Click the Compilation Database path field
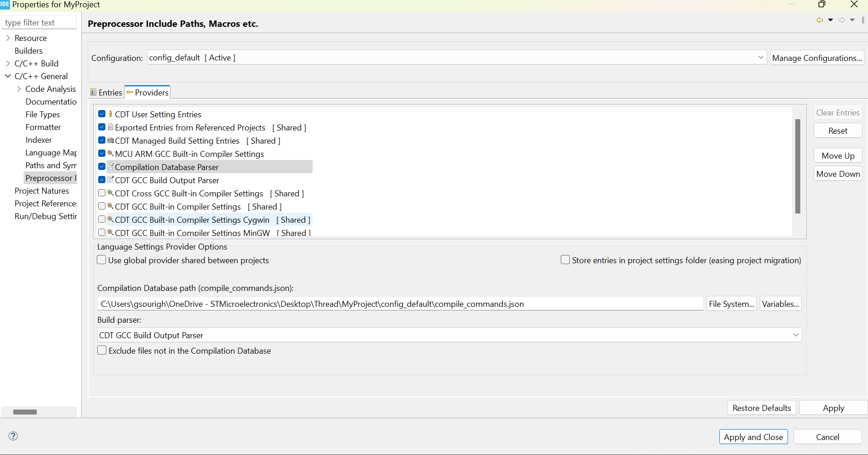The width and height of the screenshot is (868, 455). pos(400,304)
